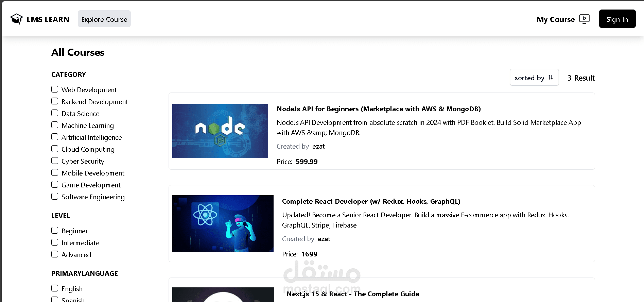
Task: Check the Cloud Computing filter box
Action: pyautogui.click(x=55, y=149)
